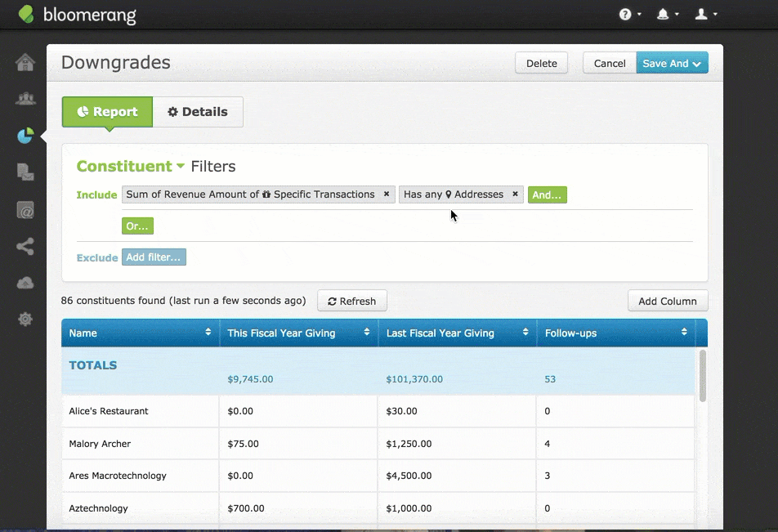Click the results table vertical scrollbar

click(702, 375)
